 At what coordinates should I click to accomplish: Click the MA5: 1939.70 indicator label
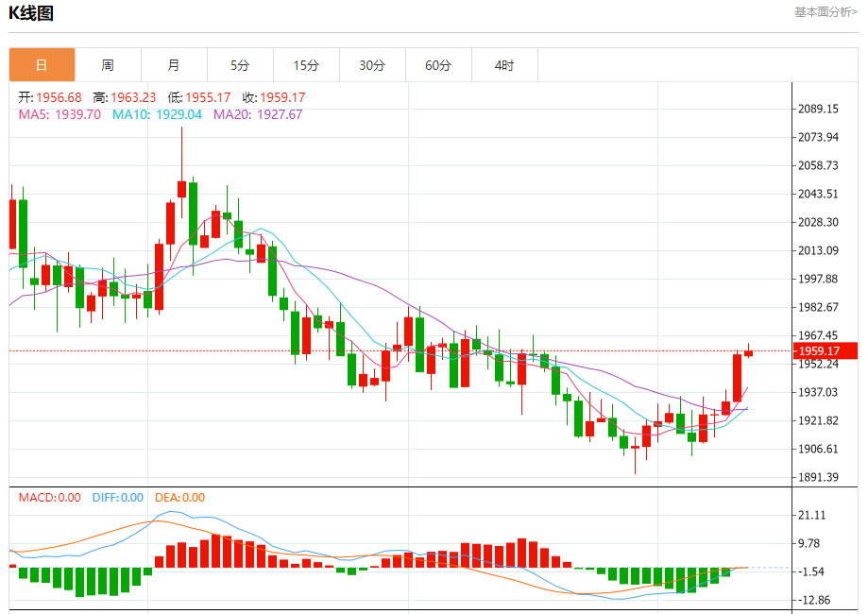(x=60, y=114)
